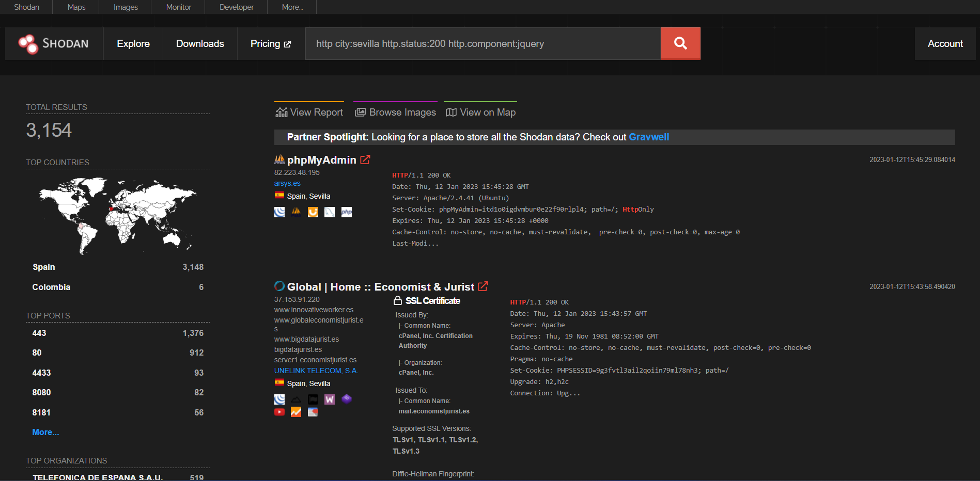Open the Account button

[945, 44]
